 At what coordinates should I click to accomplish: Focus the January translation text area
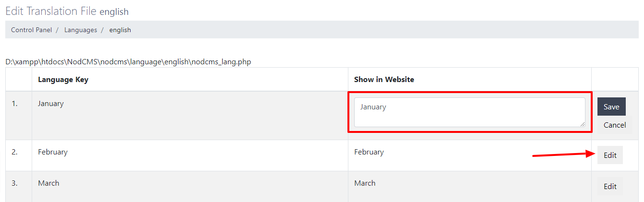click(469, 112)
